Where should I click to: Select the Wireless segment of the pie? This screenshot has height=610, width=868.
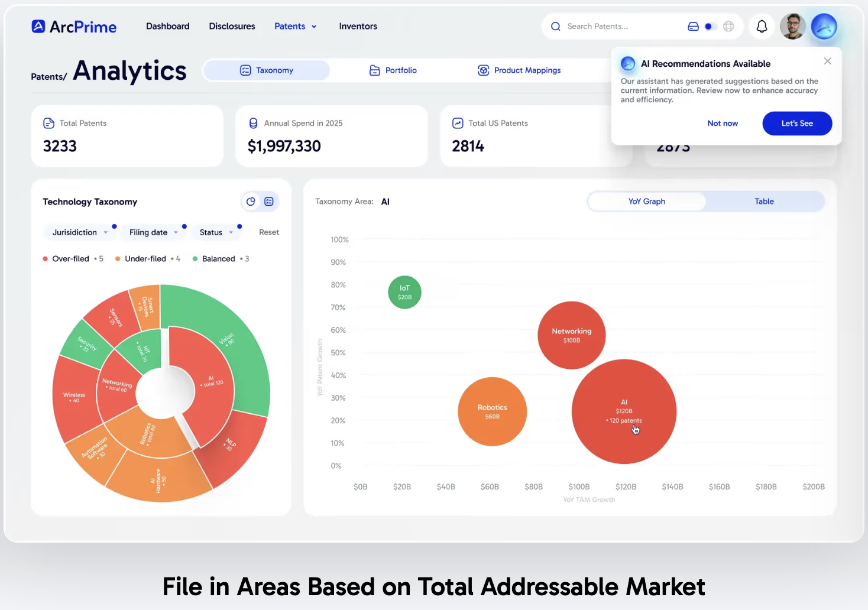click(x=74, y=397)
